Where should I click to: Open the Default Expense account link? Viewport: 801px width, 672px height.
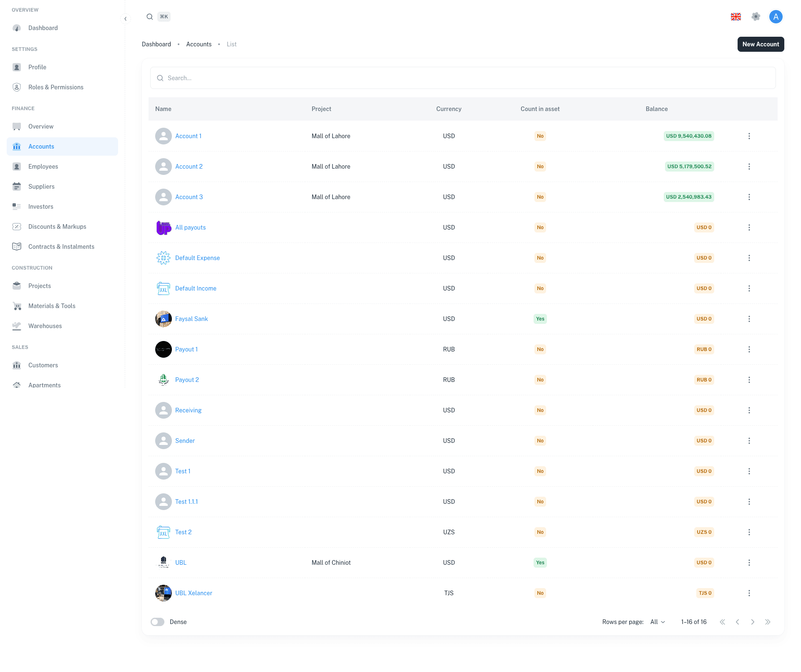click(x=197, y=258)
